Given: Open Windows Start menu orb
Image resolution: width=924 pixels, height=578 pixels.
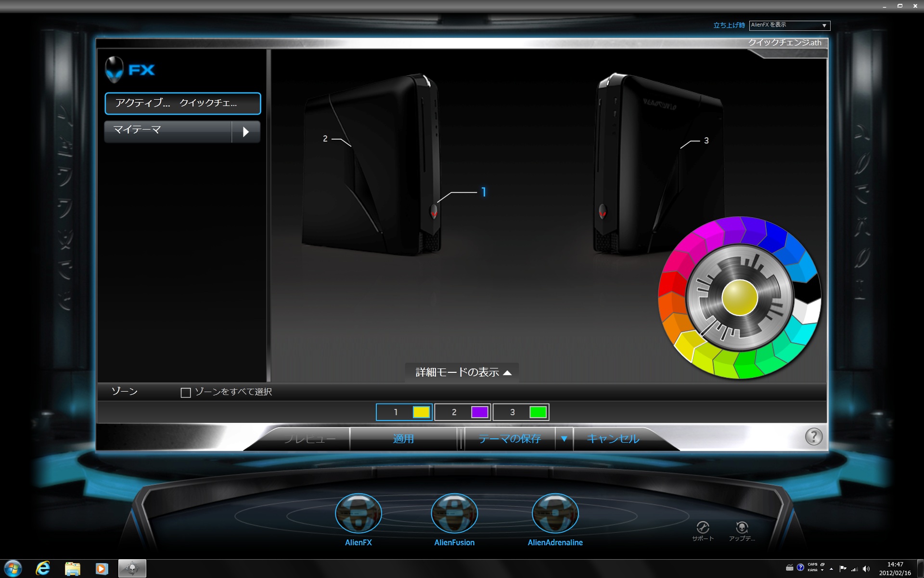Looking at the screenshot, I should coord(13,569).
